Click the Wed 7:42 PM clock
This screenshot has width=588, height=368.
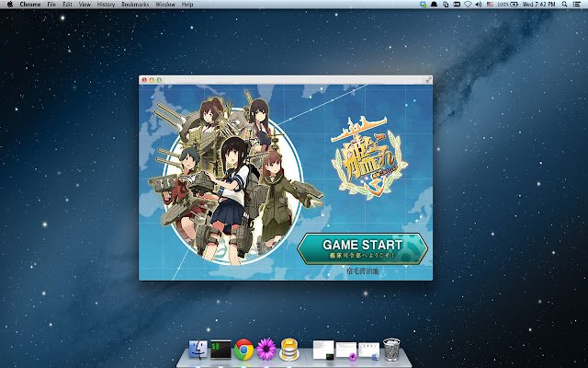click(x=539, y=5)
